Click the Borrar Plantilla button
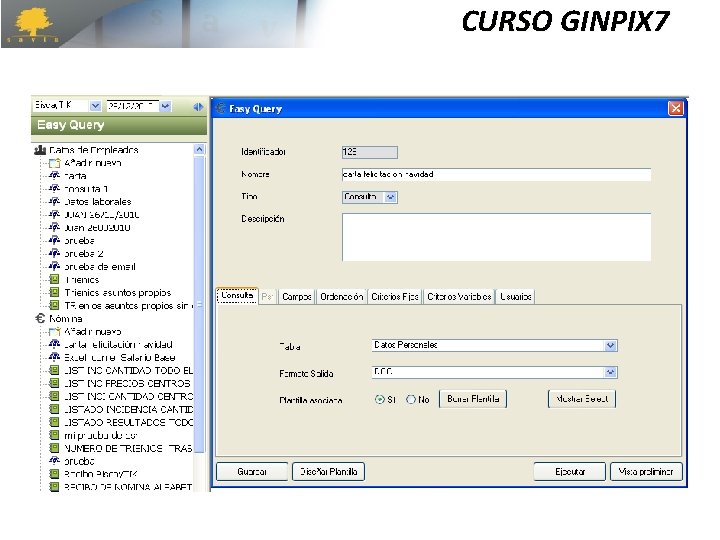This screenshot has height=540, width=720. click(x=473, y=399)
